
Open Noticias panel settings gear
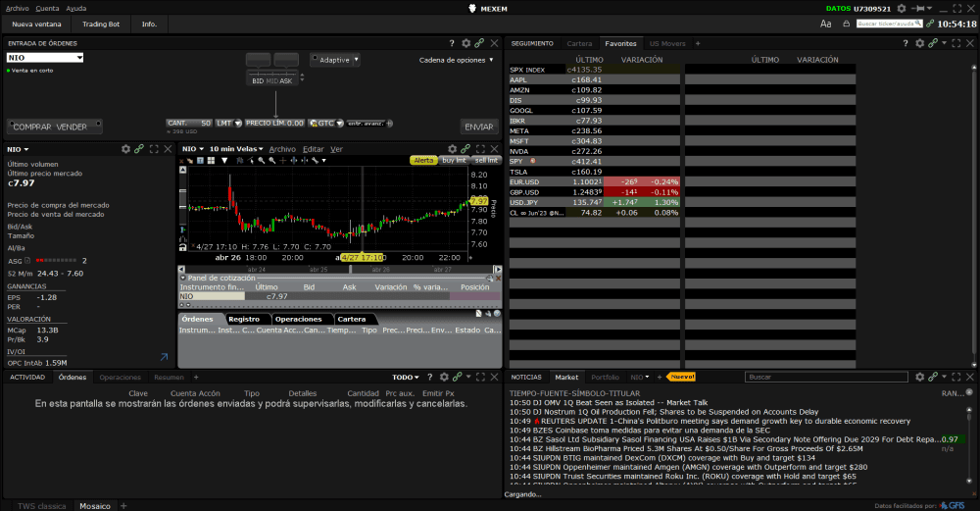pos(919,378)
